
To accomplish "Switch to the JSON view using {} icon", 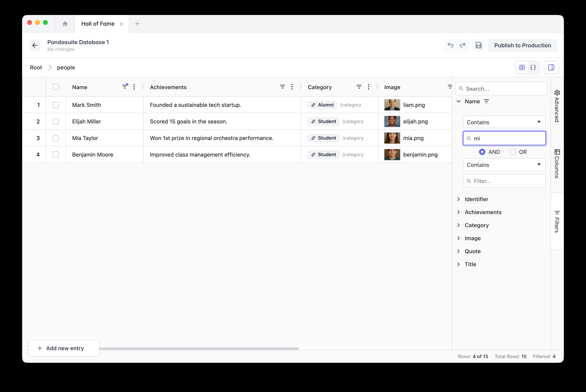I will click(533, 67).
